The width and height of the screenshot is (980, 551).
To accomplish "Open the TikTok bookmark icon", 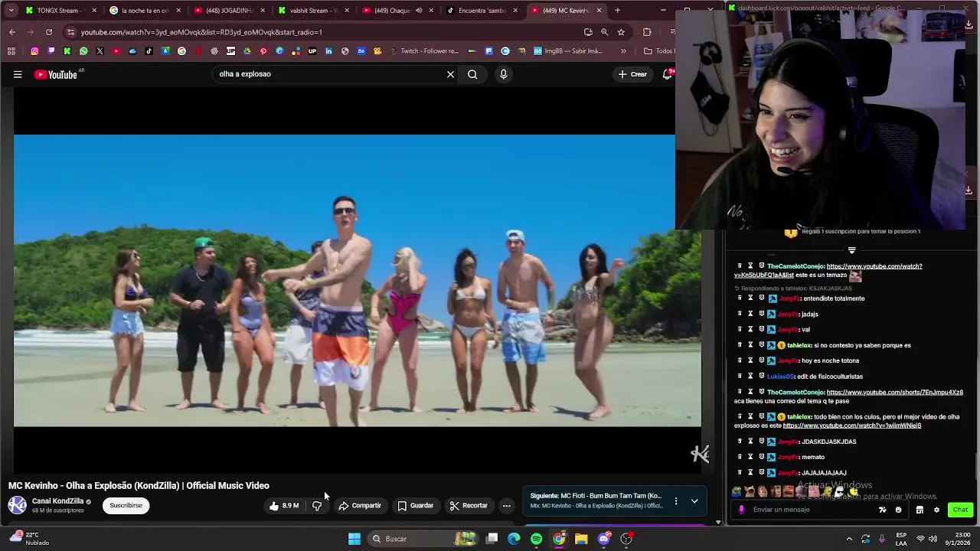I will click(149, 51).
